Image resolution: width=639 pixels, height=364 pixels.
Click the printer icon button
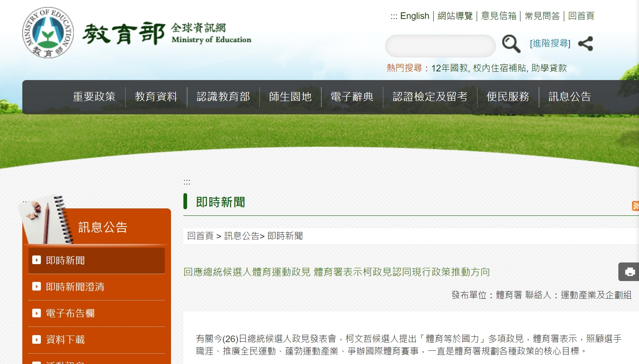click(629, 272)
